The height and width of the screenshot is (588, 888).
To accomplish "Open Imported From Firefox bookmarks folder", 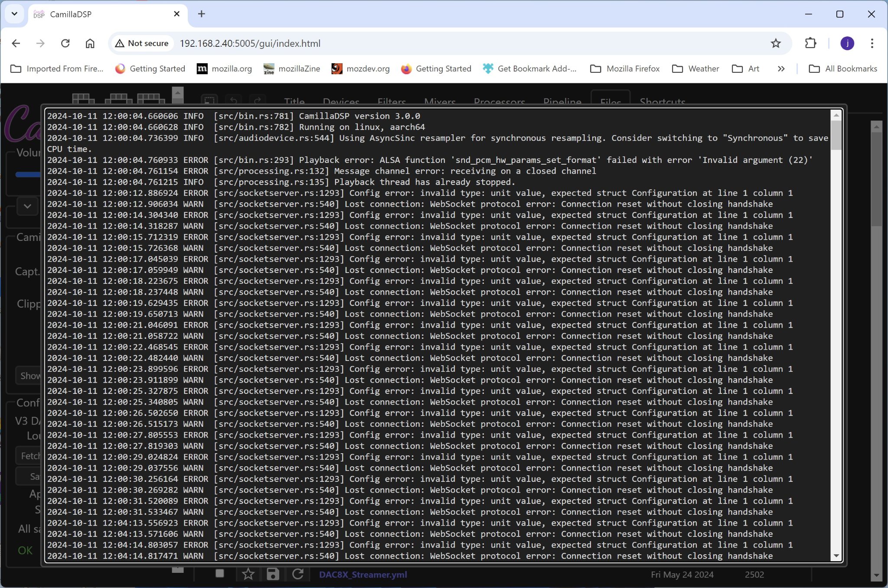I will 57,68.
